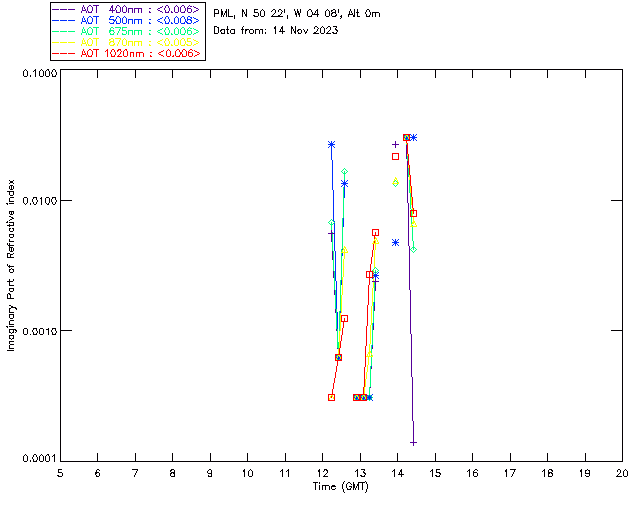Click the PML station location header text
The height and width of the screenshot is (512, 640).
(297, 13)
